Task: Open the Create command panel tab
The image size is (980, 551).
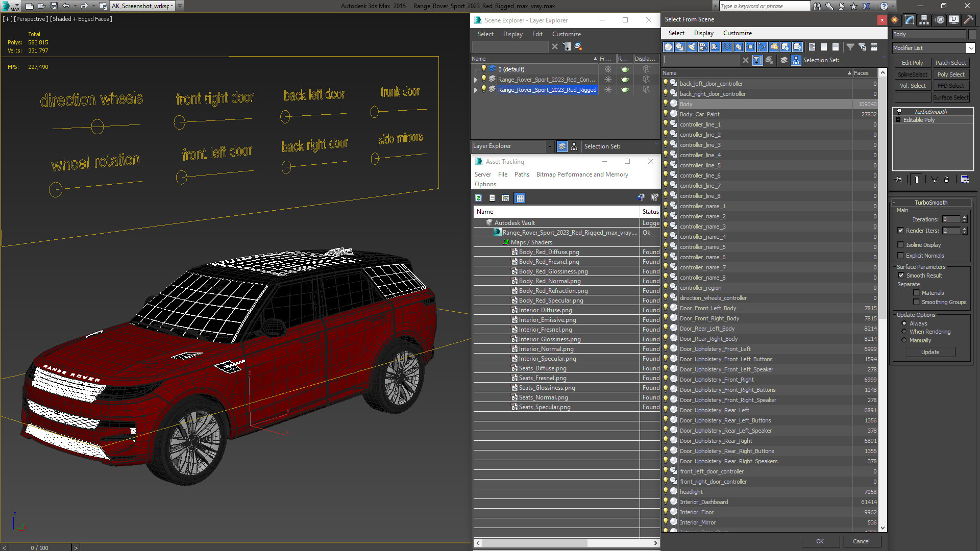Action: click(895, 20)
